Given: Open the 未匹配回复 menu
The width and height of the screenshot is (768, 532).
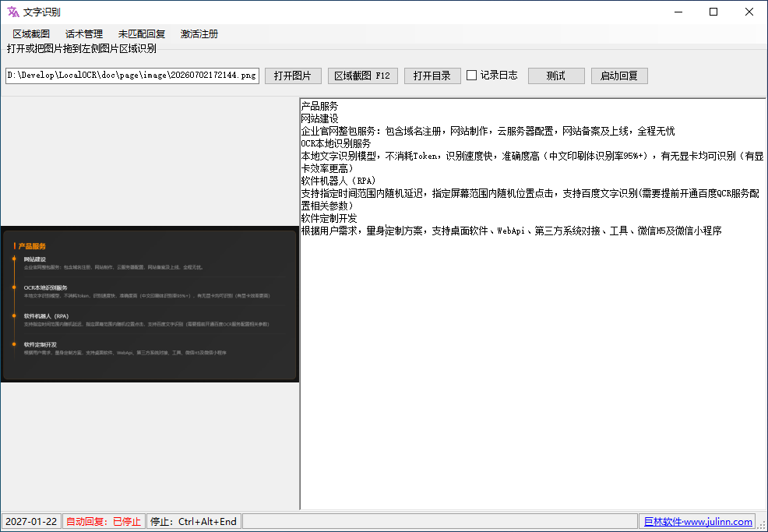Looking at the screenshot, I should [142, 33].
